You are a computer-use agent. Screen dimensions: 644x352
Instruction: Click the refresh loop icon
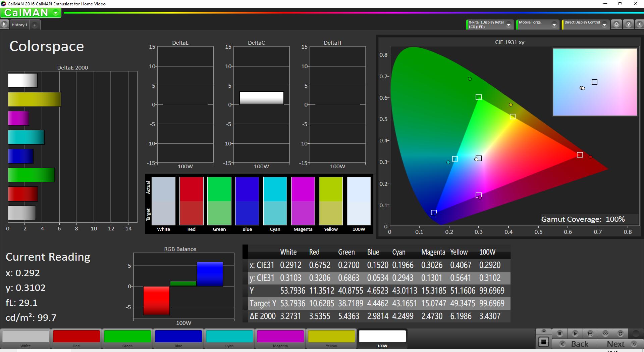click(620, 334)
